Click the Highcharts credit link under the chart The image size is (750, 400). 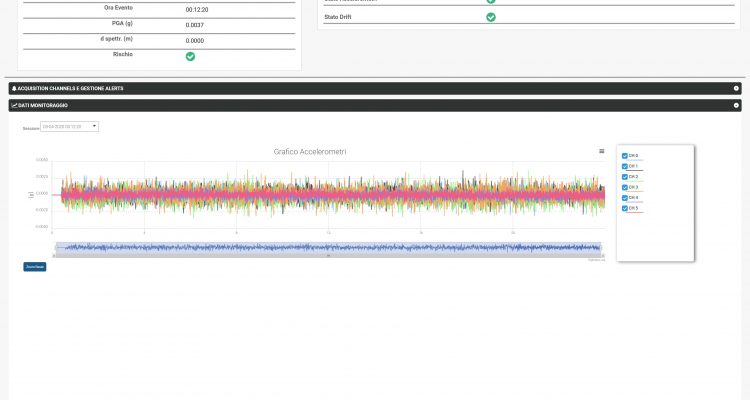coord(596,260)
